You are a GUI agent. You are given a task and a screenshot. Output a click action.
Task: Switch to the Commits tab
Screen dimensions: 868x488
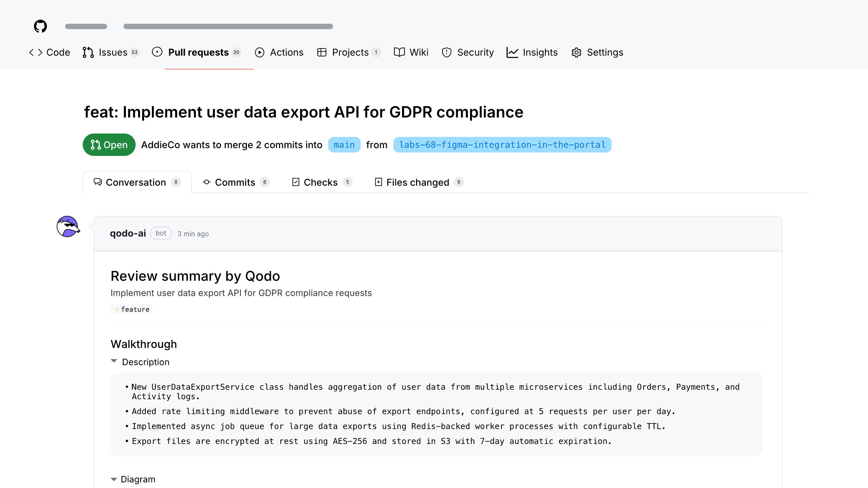tap(235, 182)
